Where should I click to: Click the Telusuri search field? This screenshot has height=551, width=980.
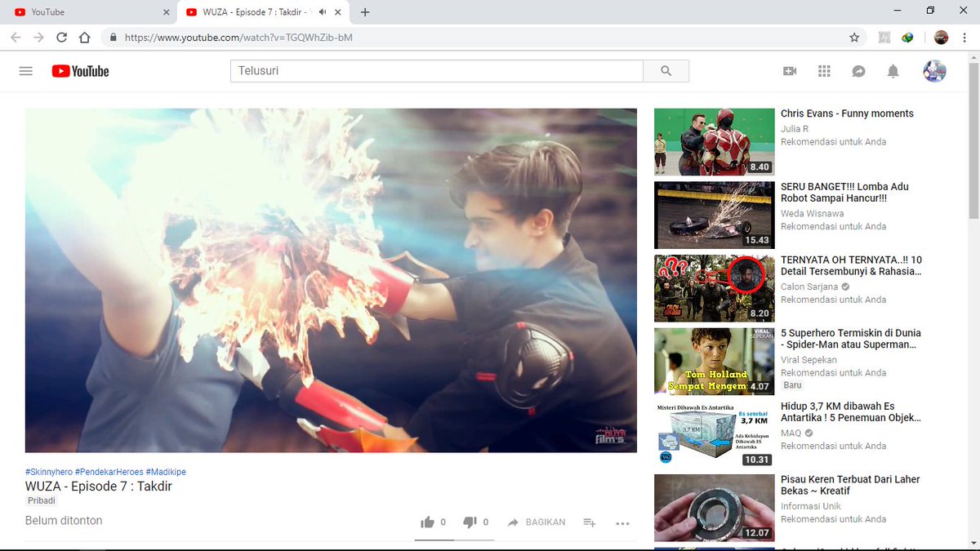pos(437,71)
